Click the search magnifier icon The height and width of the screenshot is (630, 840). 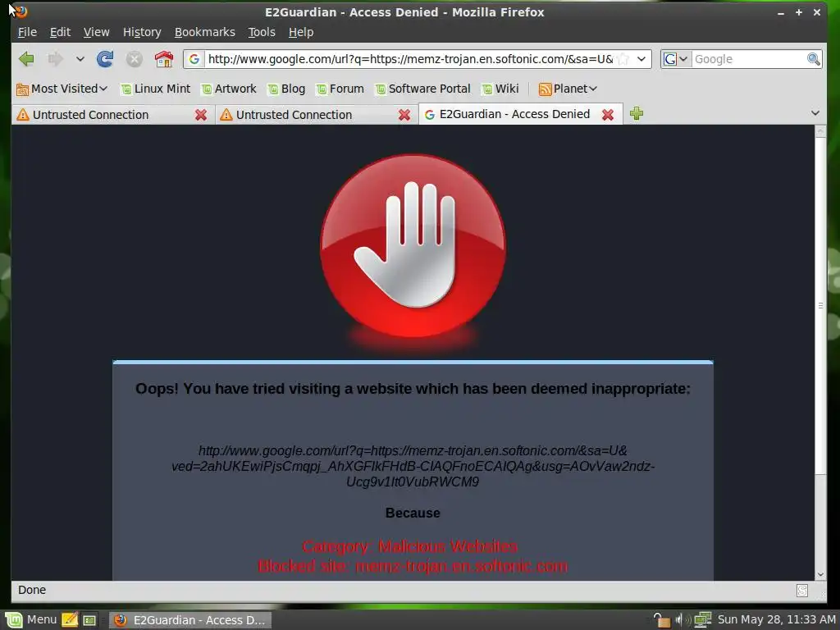pos(813,59)
